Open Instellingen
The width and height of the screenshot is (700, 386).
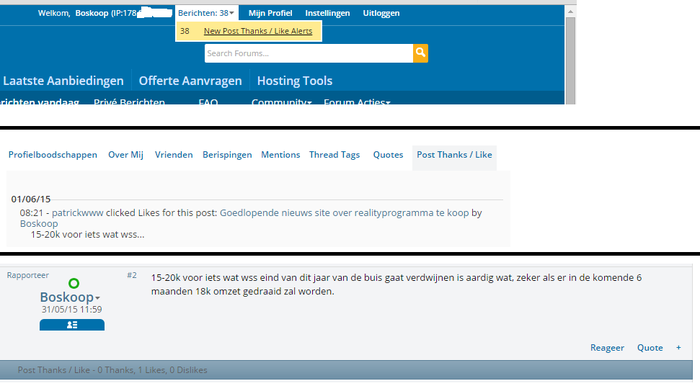[327, 13]
